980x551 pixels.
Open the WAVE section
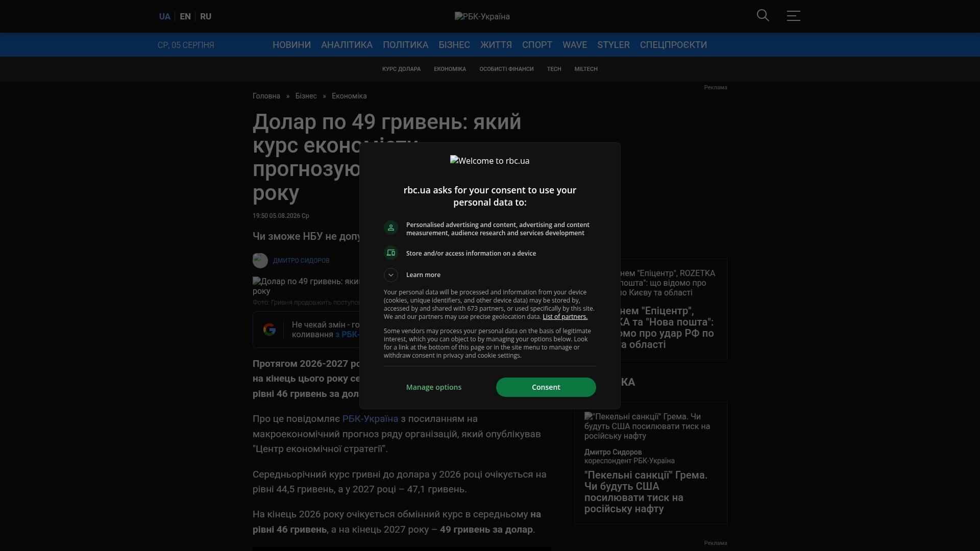[x=575, y=45]
